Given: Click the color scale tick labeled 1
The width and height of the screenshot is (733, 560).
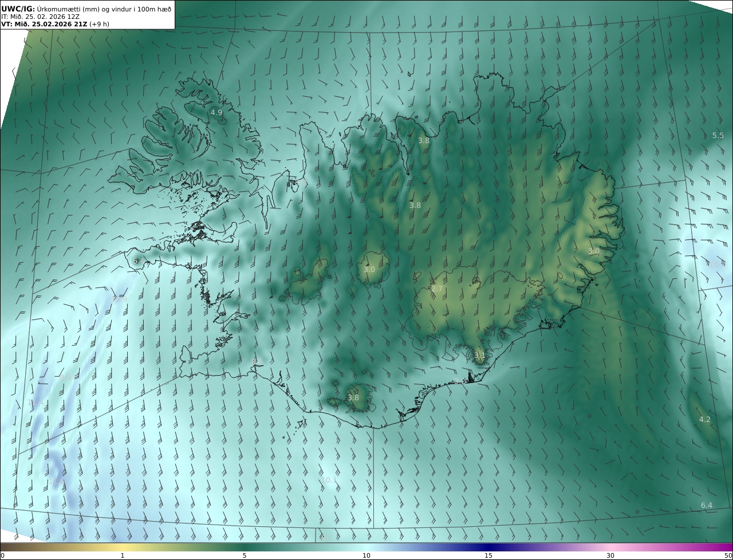Looking at the screenshot, I should 122,555.
